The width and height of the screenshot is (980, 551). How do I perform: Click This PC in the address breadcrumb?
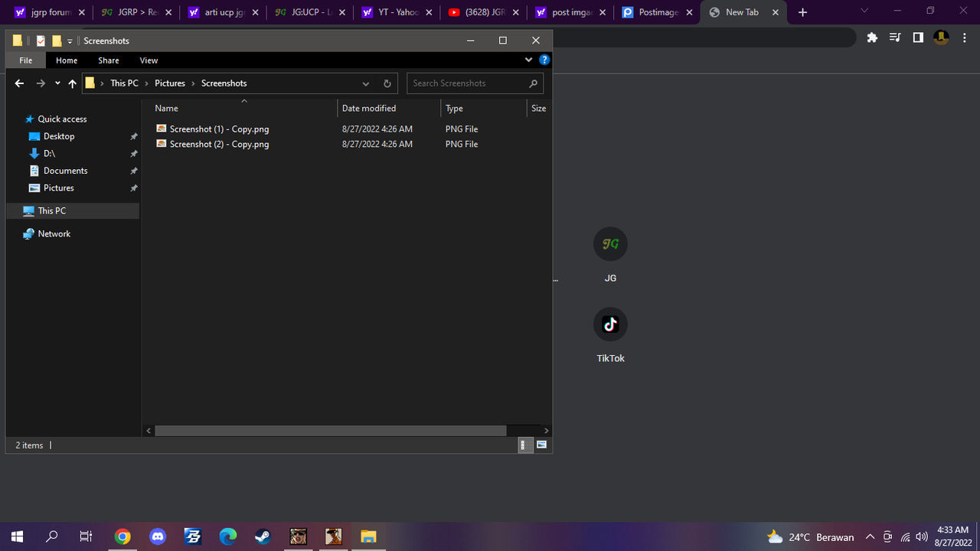click(x=124, y=83)
